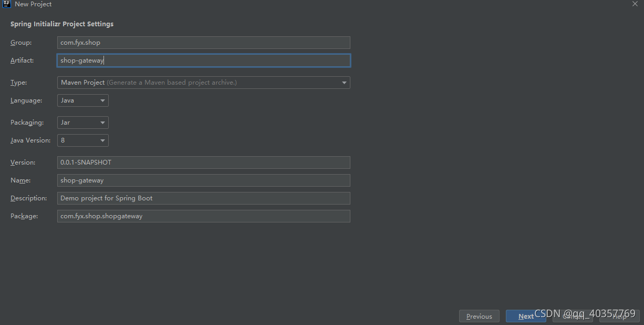This screenshot has width=644, height=325.
Task: Open the Type dropdown Maven Project
Action: pyautogui.click(x=204, y=83)
